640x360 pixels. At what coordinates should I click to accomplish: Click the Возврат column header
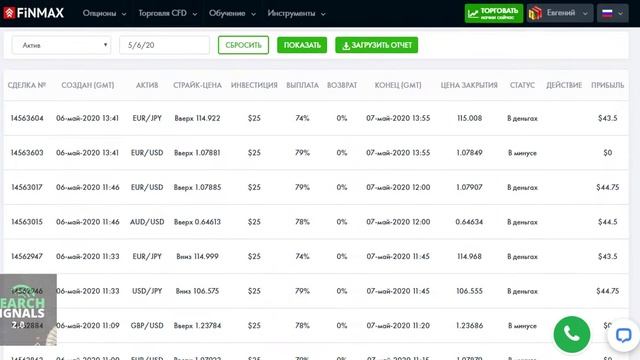[342, 85]
